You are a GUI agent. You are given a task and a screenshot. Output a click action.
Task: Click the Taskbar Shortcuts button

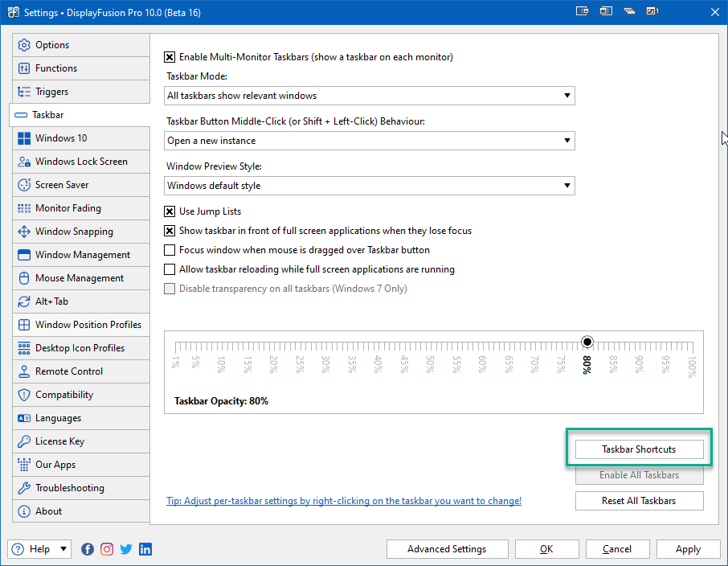(639, 449)
